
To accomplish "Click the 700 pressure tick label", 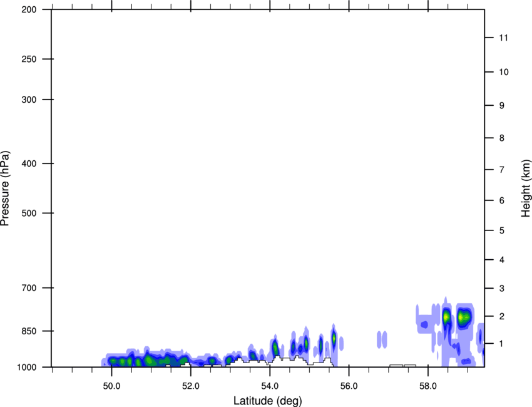I will 29,287.
